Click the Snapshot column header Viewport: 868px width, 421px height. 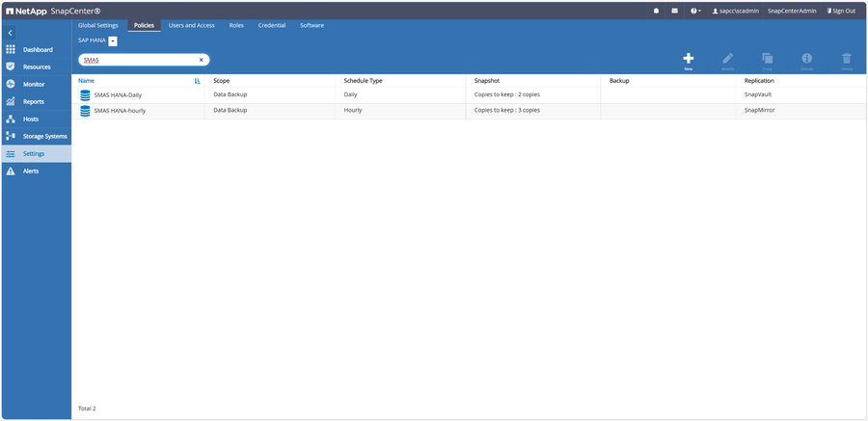(487, 81)
